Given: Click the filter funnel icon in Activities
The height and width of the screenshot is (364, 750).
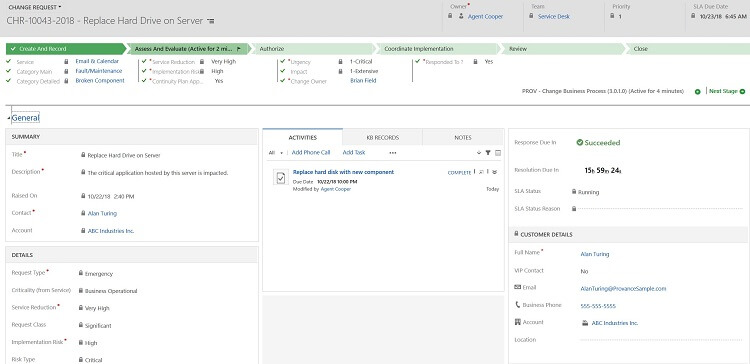Looking at the screenshot, I should (488, 153).
